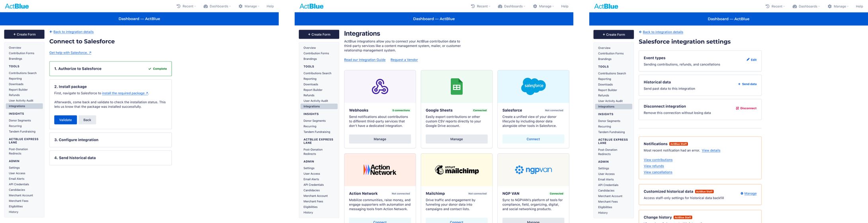Click gear Manage icon in Customized historical data
This screenshot has height=223, width=868.
742,193
